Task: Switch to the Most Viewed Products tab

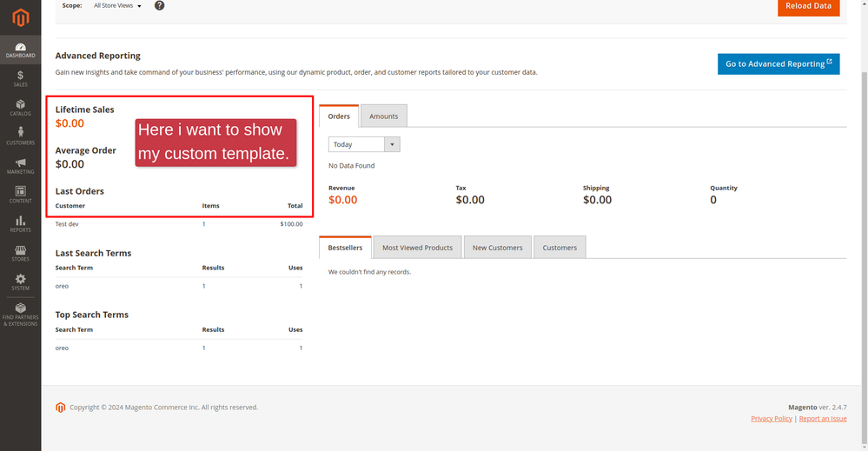Action: [417, 248]
